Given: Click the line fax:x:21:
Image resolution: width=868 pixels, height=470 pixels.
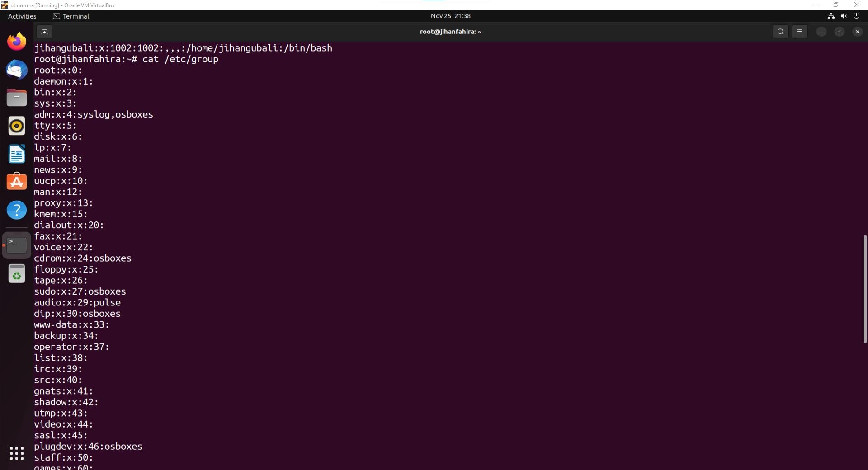Looking at the screenshot, I should click(58, 236).
